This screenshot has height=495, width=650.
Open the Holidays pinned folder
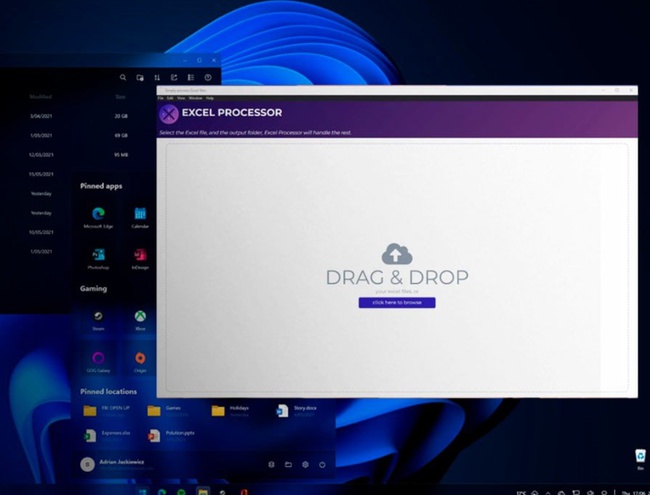[230, 410]
